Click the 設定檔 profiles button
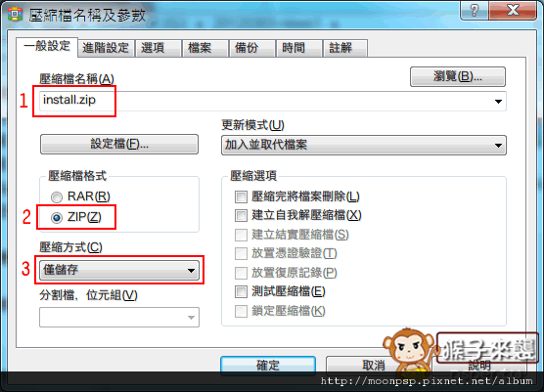544x392 pixels. [119, 144]
